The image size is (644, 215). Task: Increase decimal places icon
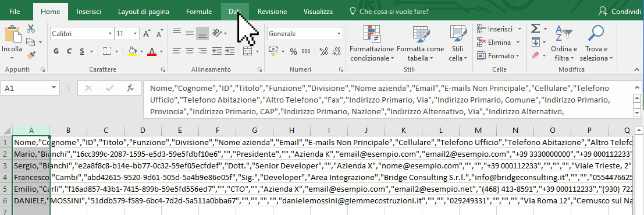coord(323,51)
